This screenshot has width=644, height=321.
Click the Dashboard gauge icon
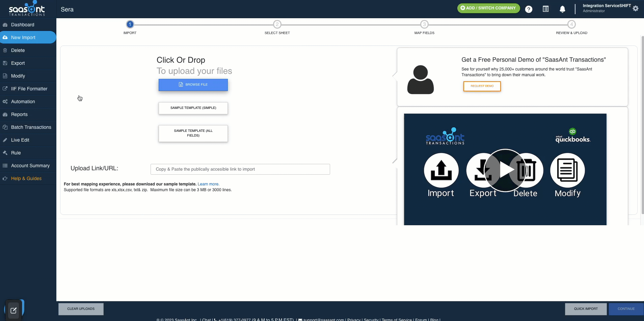point(5,25)
